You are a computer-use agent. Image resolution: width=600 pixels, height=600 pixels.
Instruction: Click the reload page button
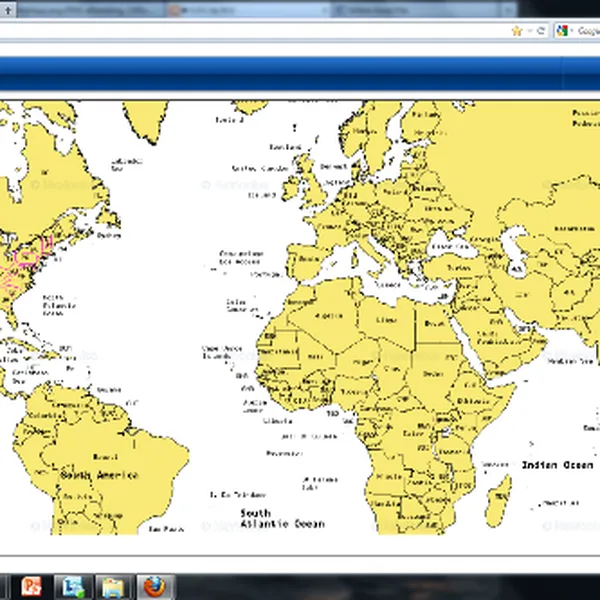pyautogui.click(x=541, y=31)
